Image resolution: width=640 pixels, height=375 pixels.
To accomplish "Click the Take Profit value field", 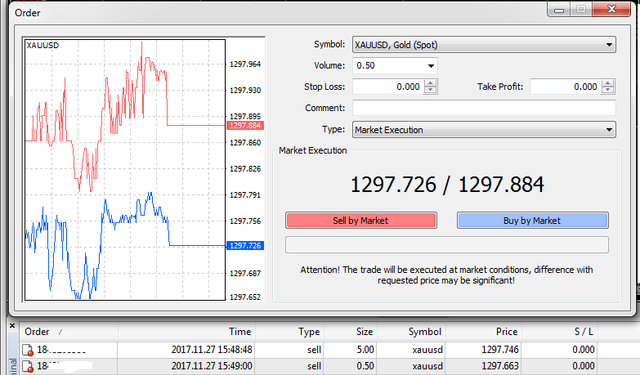I will point(566,87).
